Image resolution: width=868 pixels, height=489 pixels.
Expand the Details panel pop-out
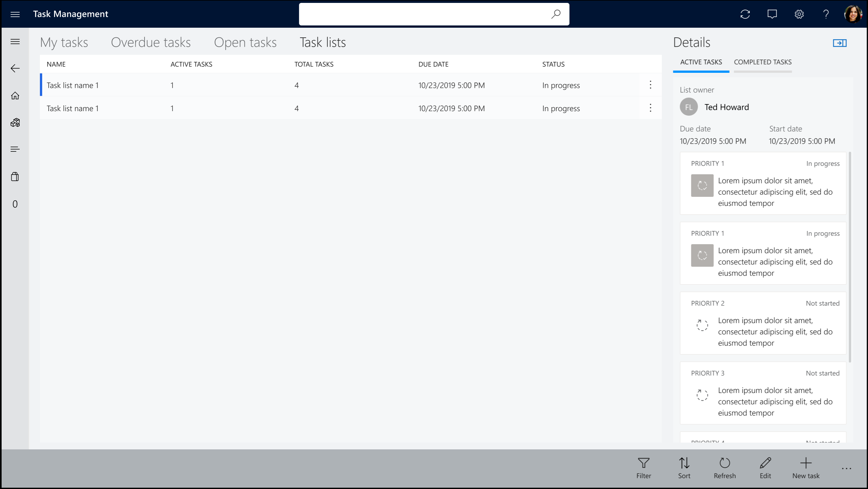(x=840, y=43)
